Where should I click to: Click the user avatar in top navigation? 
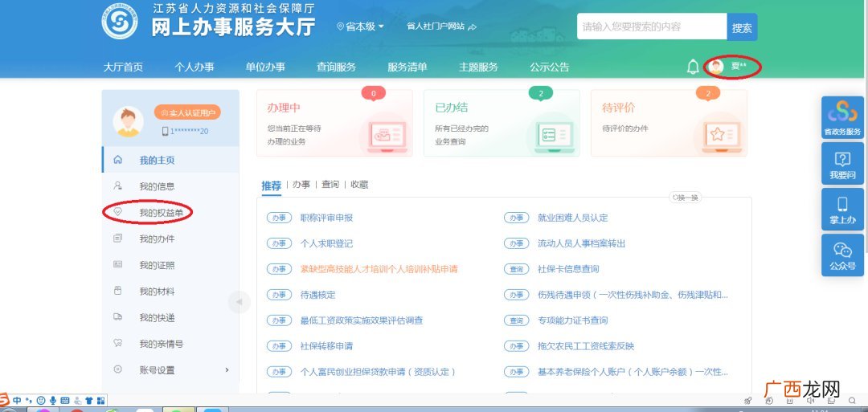[717, 67]
